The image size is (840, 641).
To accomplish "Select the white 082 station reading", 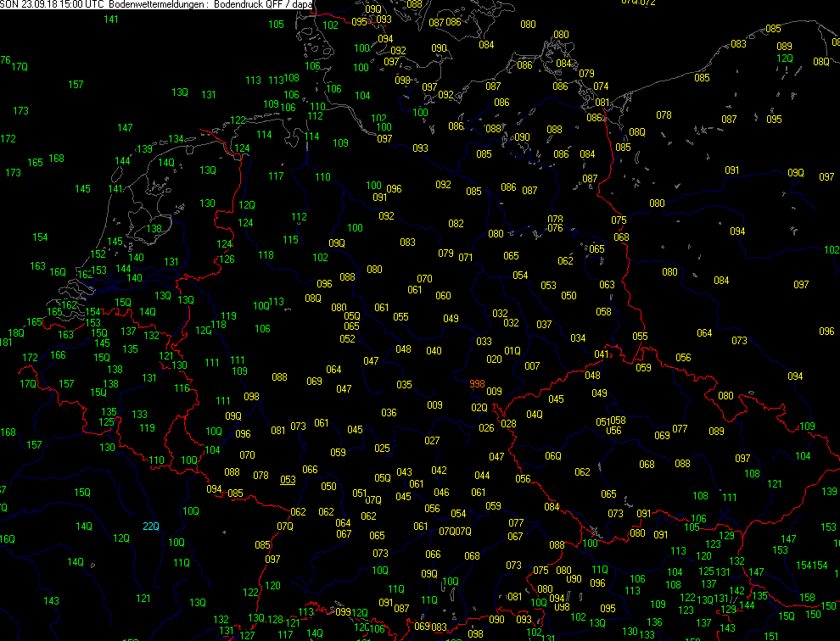I will (456, 224).
